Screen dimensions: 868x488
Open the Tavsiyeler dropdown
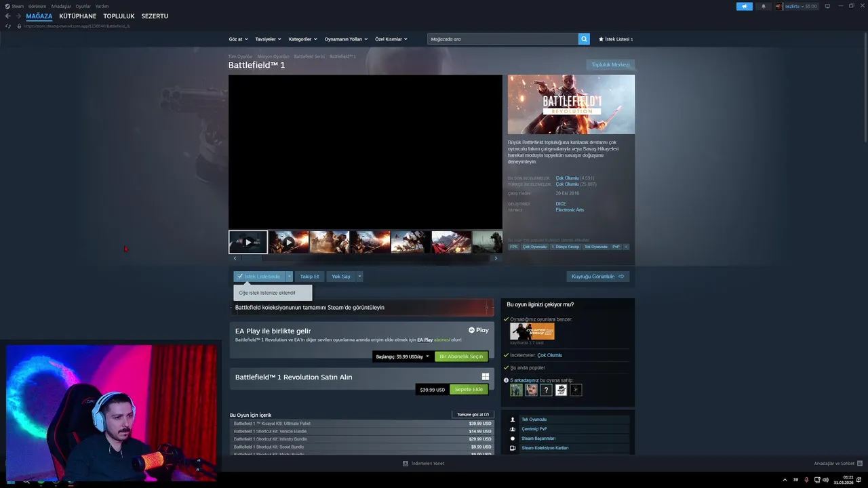pos(268,39)
